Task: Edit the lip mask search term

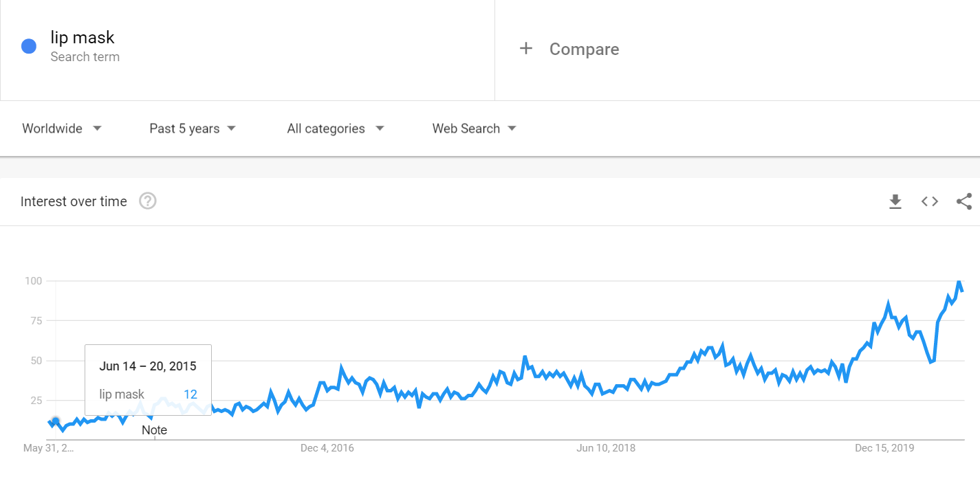Action: tap(83, 38)
